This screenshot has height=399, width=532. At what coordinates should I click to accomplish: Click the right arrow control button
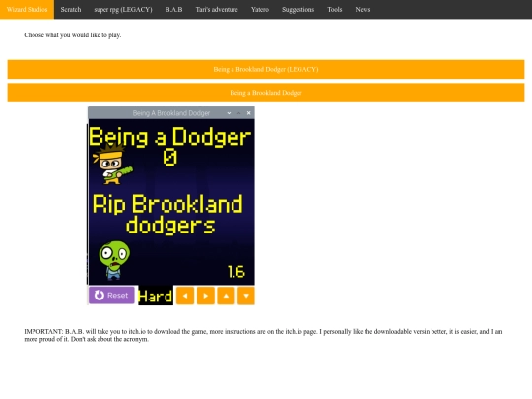point(206,296)
